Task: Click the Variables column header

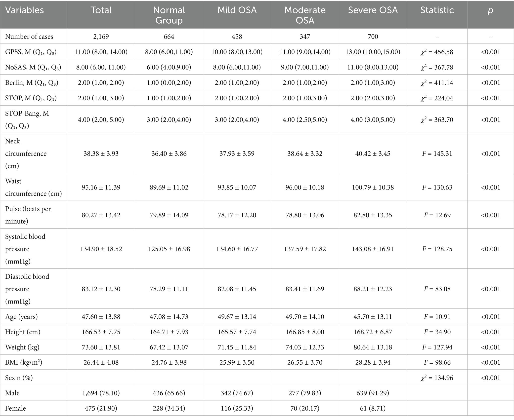Action: 24,10
